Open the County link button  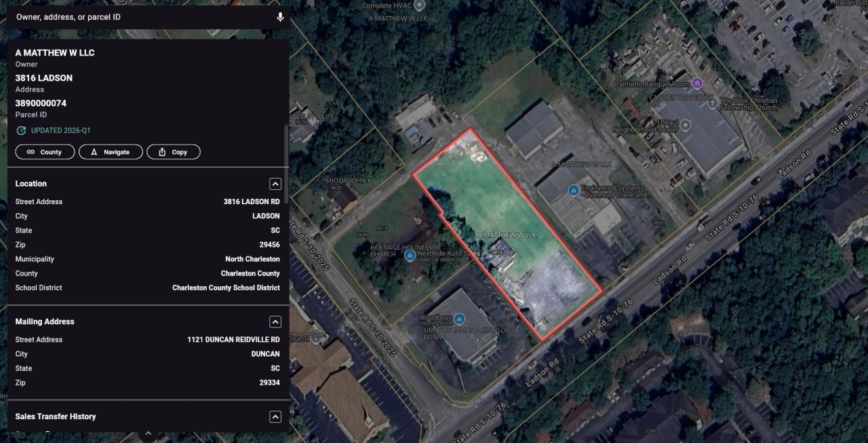pos(45,152)
